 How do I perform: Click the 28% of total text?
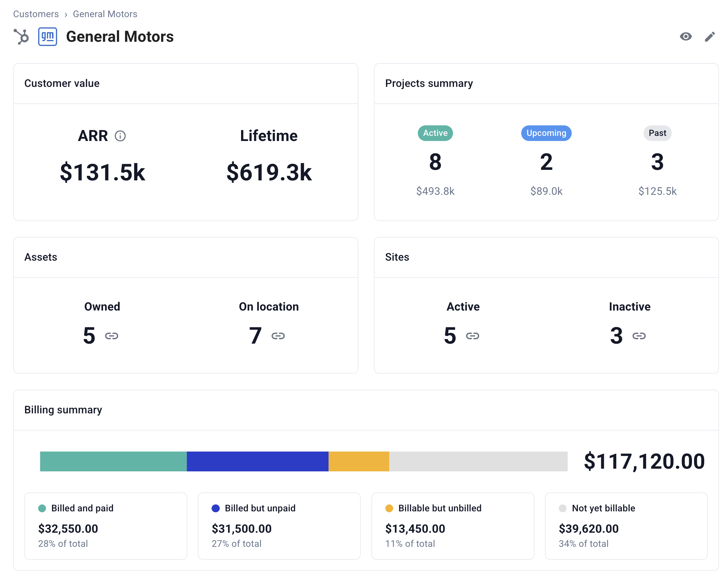point(63,544)
